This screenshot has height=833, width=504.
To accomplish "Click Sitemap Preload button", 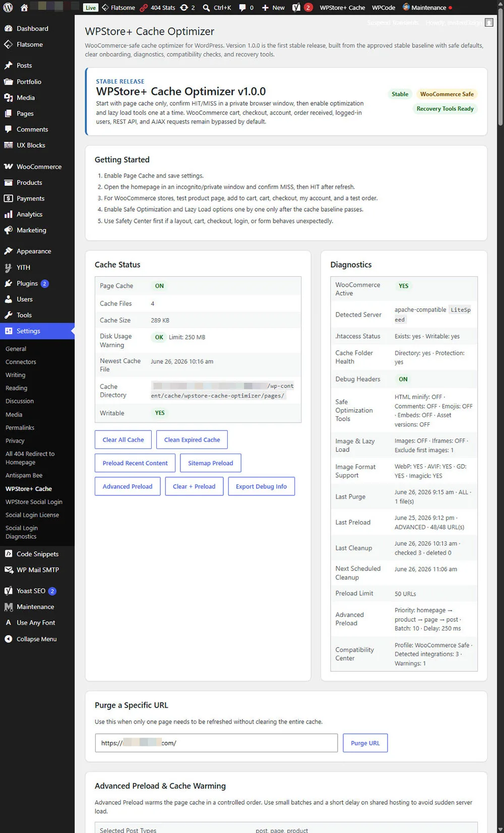I will [211, 463].
